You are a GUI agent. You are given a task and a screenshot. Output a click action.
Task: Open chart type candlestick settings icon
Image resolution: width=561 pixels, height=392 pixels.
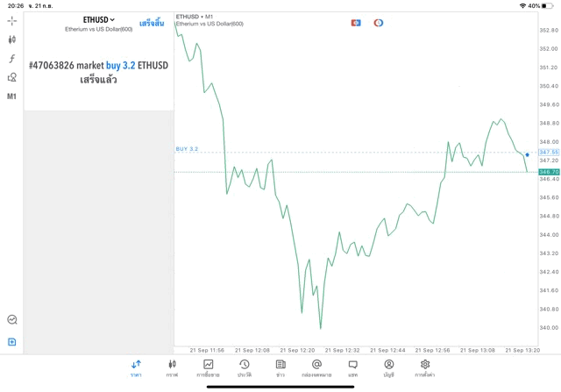point(12,39)
